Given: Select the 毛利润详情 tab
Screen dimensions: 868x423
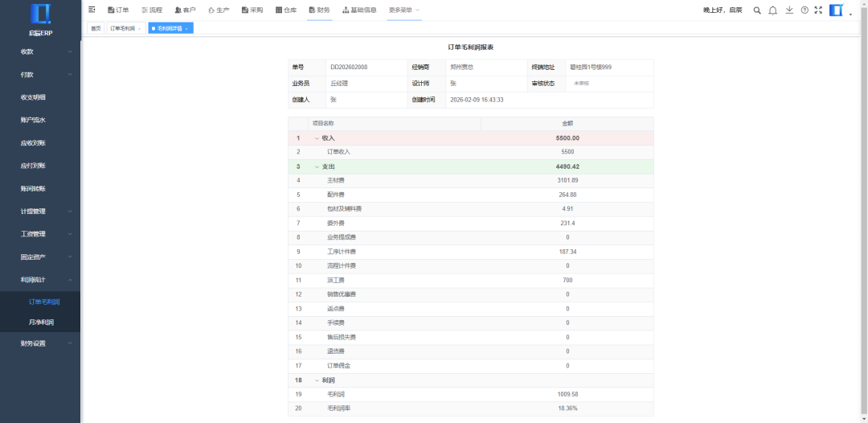Looking at the screenshot, I should click(x=170, y=28).
